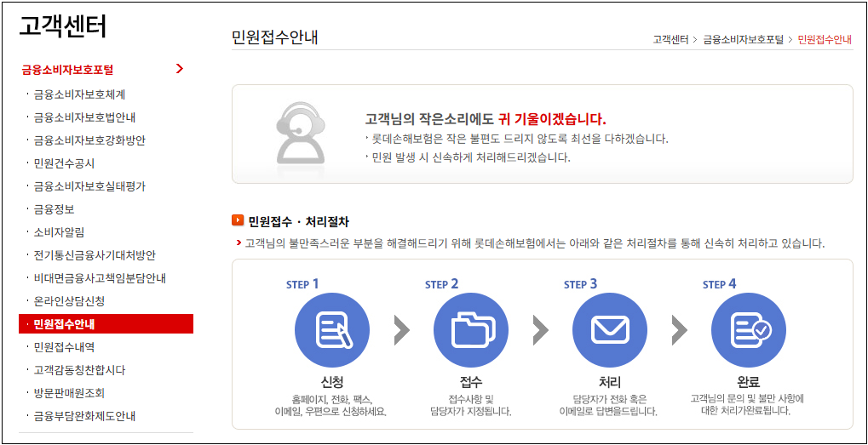Click the orange play icon beside 민원접수·처리절차
Image resolution: width=868 pixels, height=445 pixels.
[x=238, y=221]
